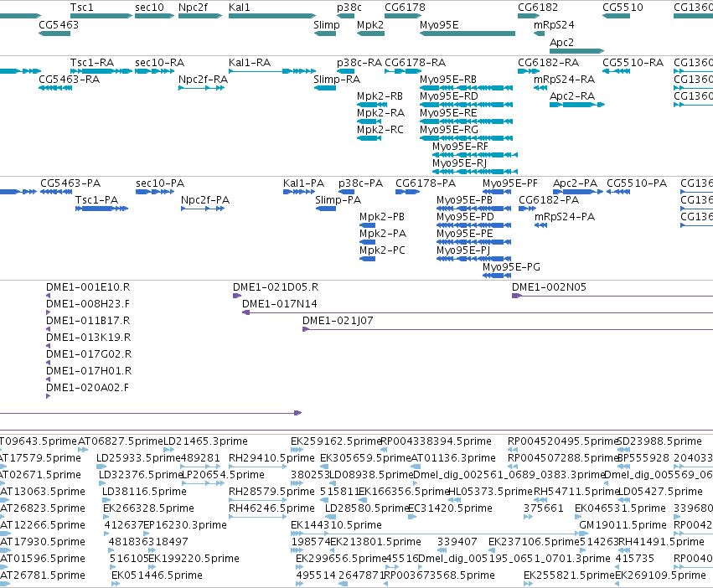Open transcript CG6178-RA
This screenshot has width=713, height=588.
click(x=416, y=62)
